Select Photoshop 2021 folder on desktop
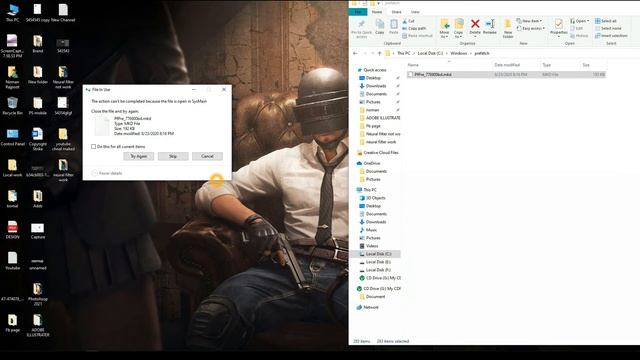 pyautogui.click(x=38, y=294)
